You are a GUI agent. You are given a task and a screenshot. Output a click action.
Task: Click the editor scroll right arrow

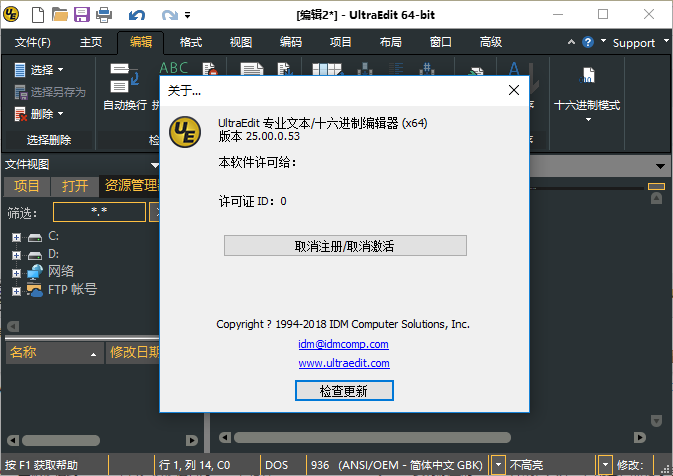(x=640, y=438)
